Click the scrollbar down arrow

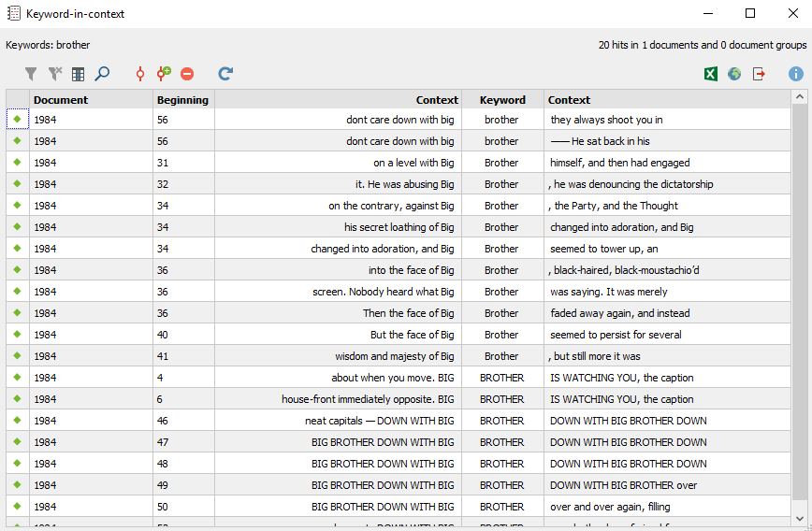[x=800, y=519]
